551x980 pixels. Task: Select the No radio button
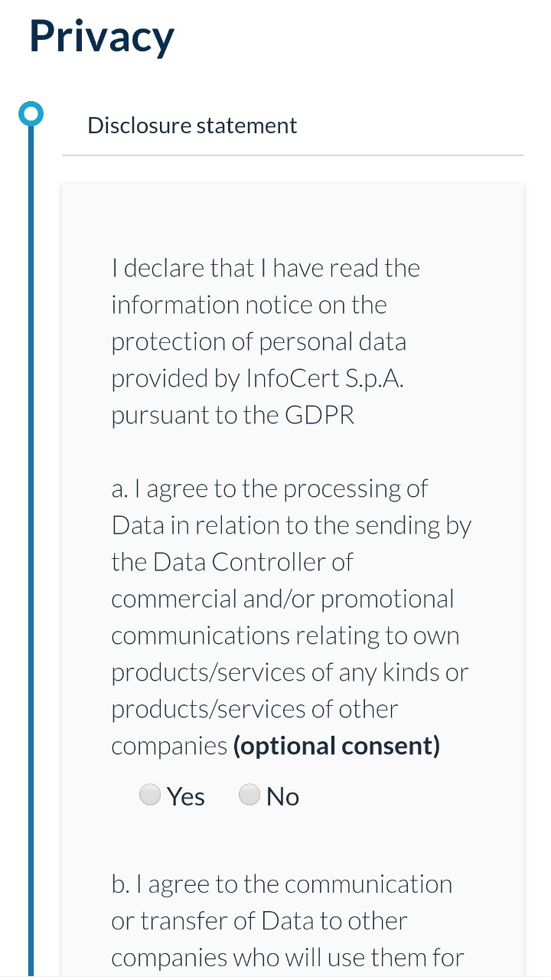pyautogui.click(x=249, y=795)
